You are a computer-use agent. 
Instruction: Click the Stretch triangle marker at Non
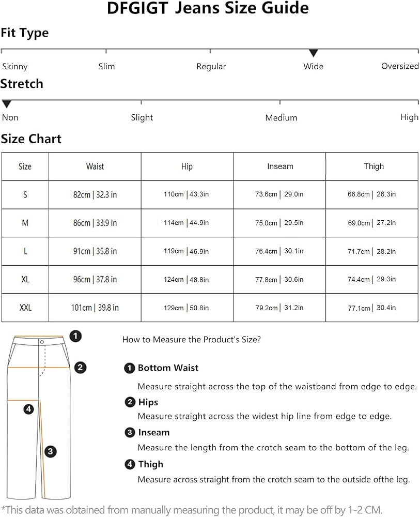[7, 104]
